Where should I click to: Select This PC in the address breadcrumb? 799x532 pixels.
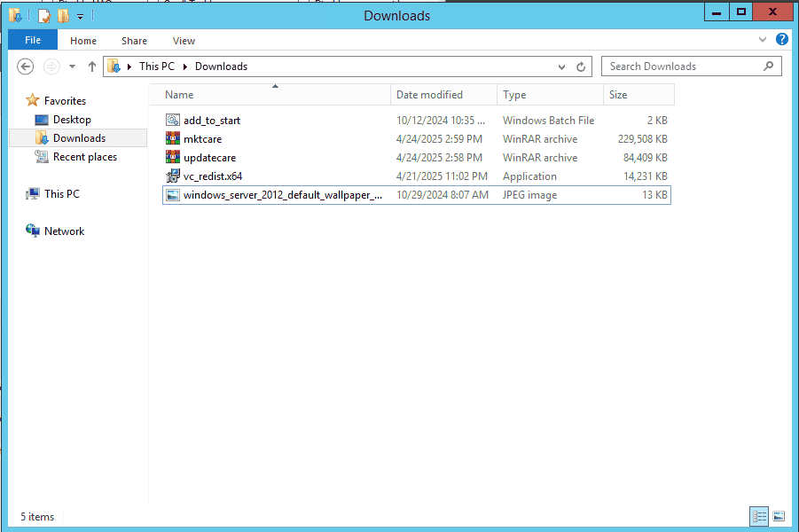pyautogui.click(x=156, y=66)
